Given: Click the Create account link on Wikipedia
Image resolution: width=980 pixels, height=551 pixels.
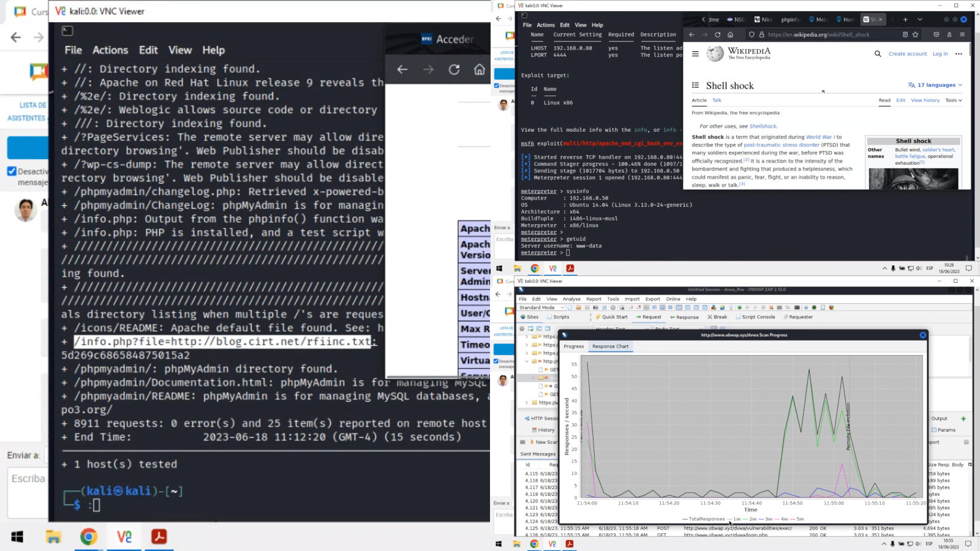Looking at the screenshot, I should pyautogui.click(x=908, y=54).
